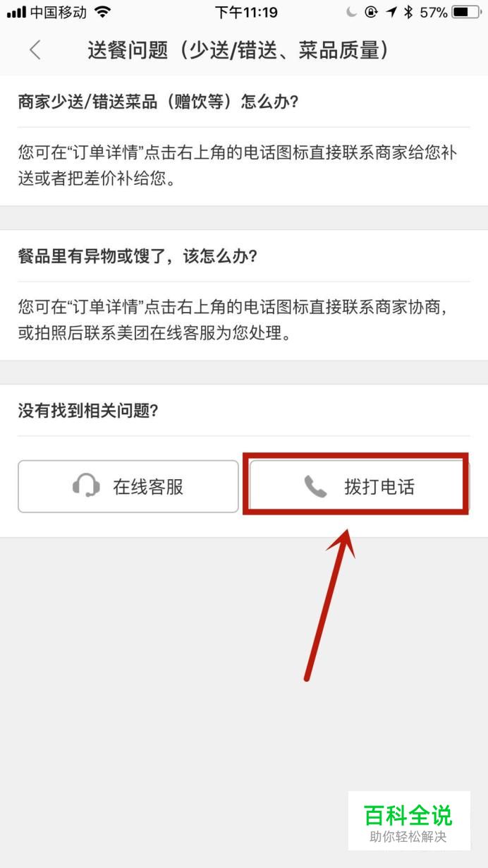Viewport: 488px width, 868px height.
Task: Open question 餐品里有异物或馊了
Action: 138,256
